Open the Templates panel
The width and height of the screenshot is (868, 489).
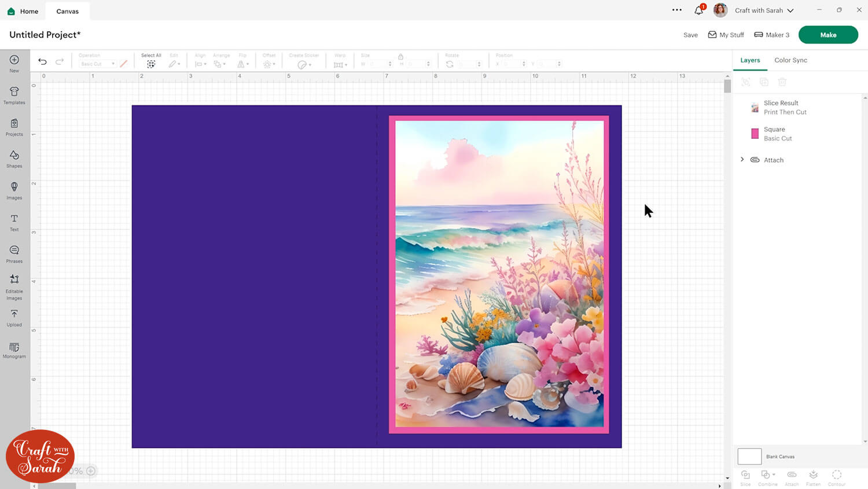click(14, 95)
